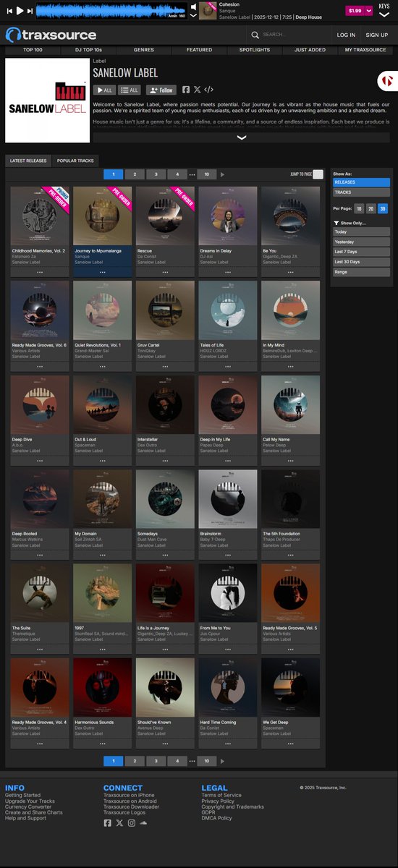Open Traxsource Downloader link
This screenshot has height=868, width=398.
pyautogui.click(x=132, y=807)
